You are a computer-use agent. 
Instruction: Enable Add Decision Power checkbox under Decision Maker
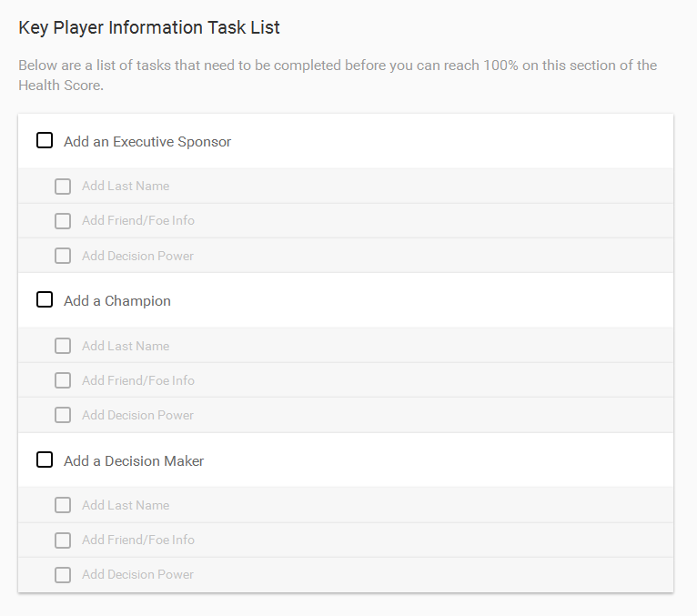63,575
